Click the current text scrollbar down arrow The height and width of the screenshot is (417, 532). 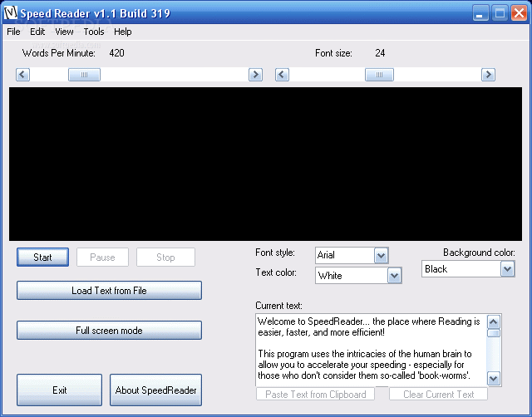pos(494,378)
